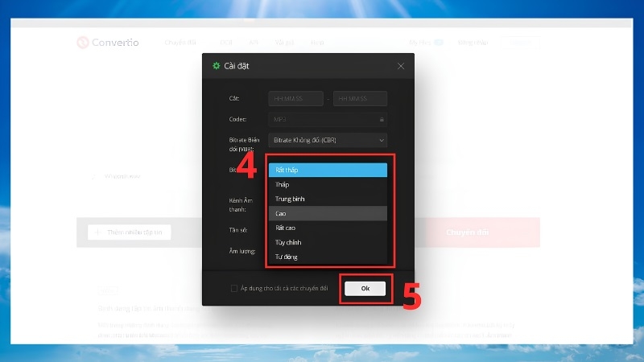Open the API link in header

254,43
